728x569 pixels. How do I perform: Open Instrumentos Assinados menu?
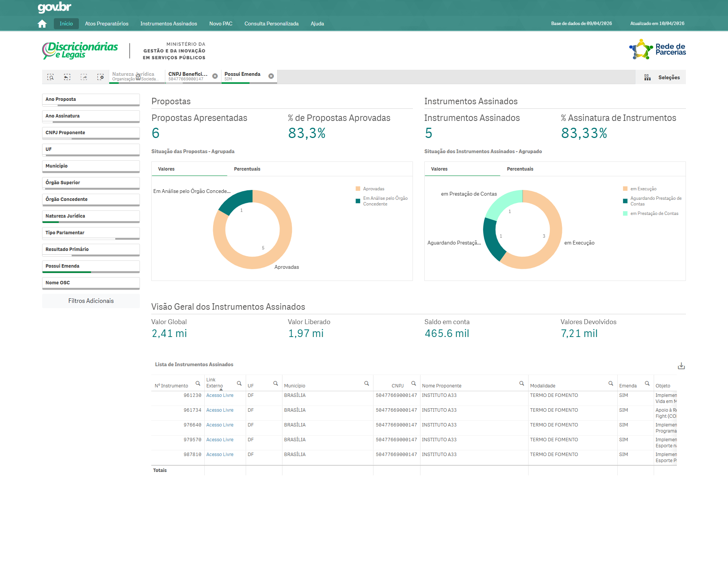coord(168,24)
